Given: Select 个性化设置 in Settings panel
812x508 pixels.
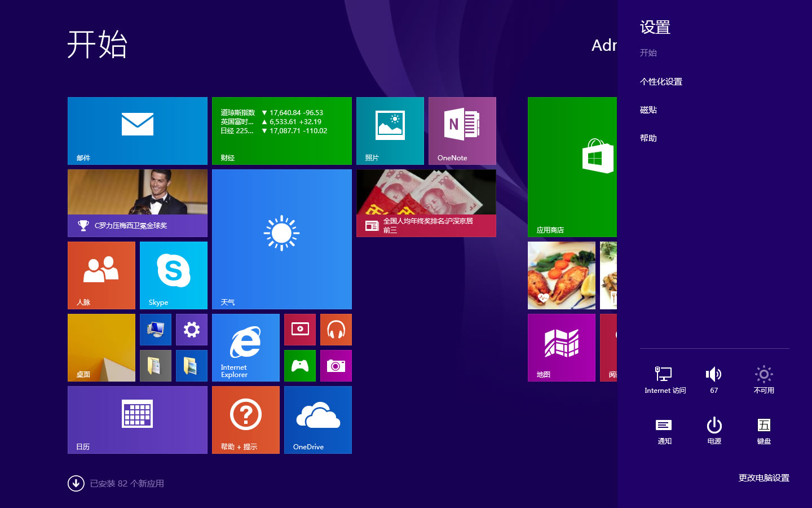Looking at the screenshot, I should 661,82.
